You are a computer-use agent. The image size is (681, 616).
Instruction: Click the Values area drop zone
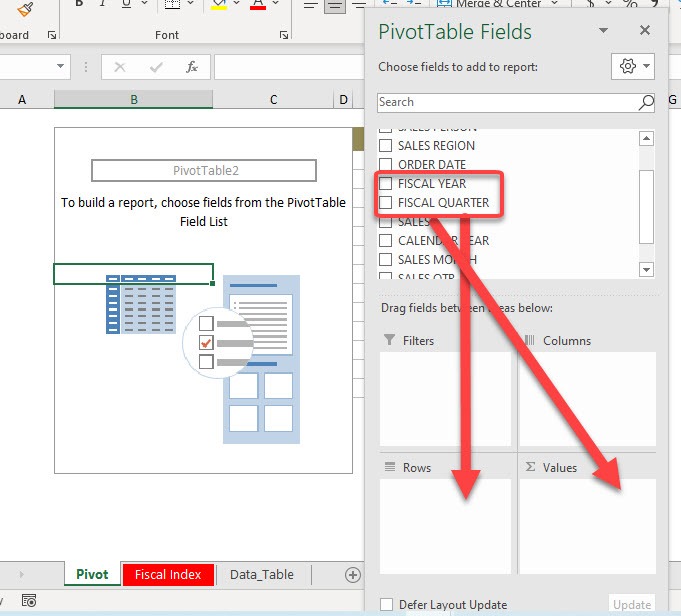pos(588,526)
